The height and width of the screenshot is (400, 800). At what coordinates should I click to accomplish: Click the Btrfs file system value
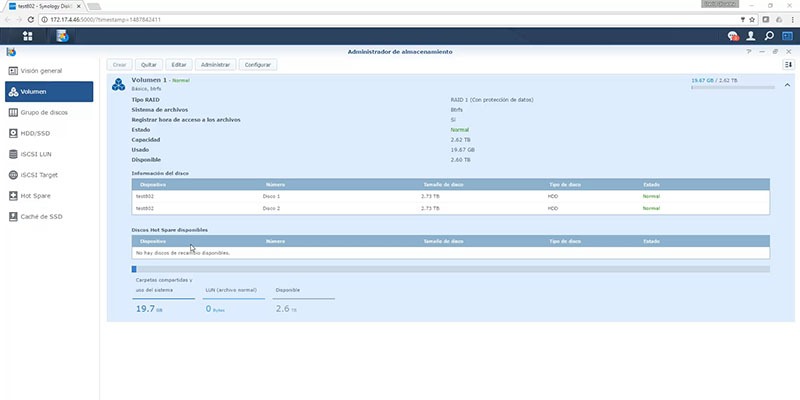click(457, 110)
